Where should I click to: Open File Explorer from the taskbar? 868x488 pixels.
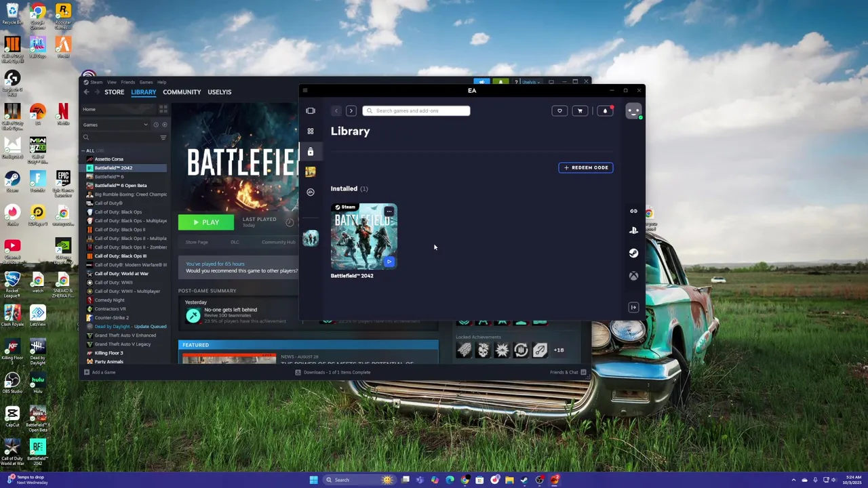click(509, 480)
